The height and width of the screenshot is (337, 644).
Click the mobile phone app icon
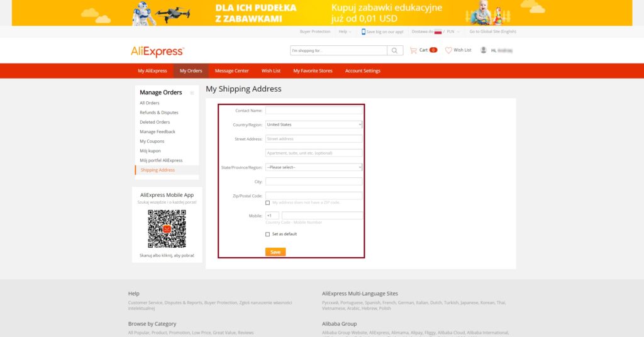(x=364, y=31)
